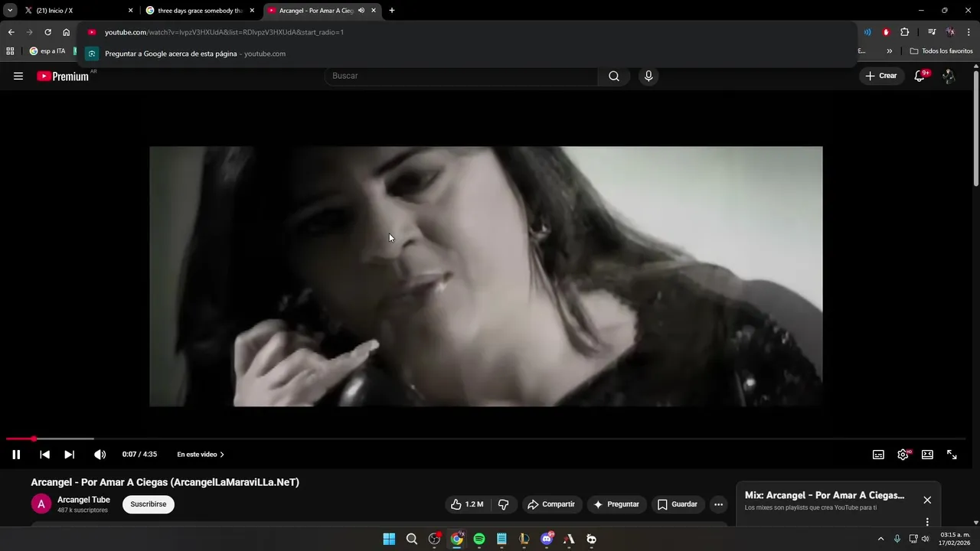Click the red progress scrubber handle

pyautogui.click(x=34, y=439)
